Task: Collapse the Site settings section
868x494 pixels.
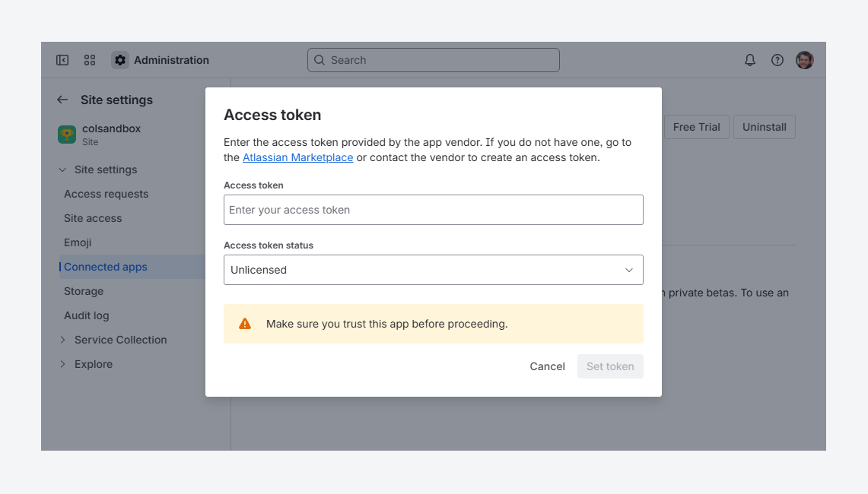Action: pyautogui.click(x=62, y=169)
